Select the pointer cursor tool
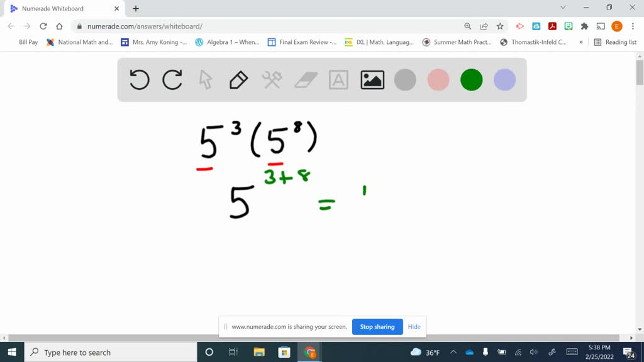Viewport: 644px width, 362px height. [x=206, y=80]
